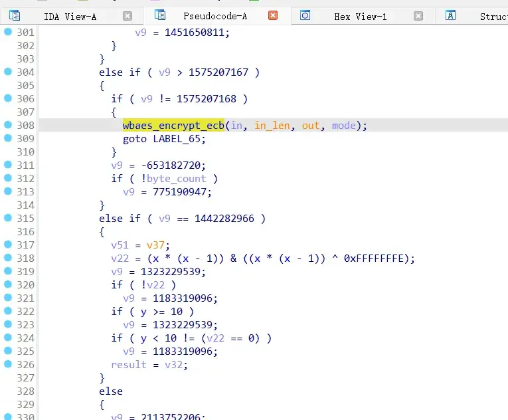Screen dimensions: 508x420
Task: Click the Hex View-1 tab icon
Action: [305, 15]
